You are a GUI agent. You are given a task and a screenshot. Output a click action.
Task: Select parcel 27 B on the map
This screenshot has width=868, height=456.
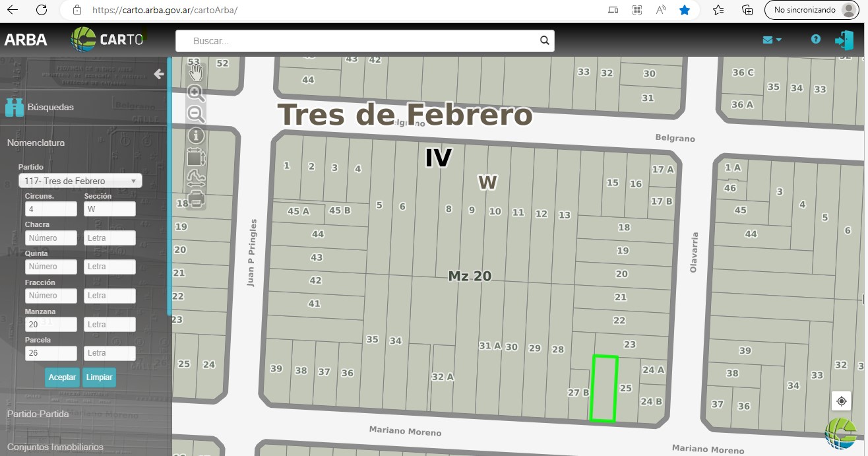(578, 393)
